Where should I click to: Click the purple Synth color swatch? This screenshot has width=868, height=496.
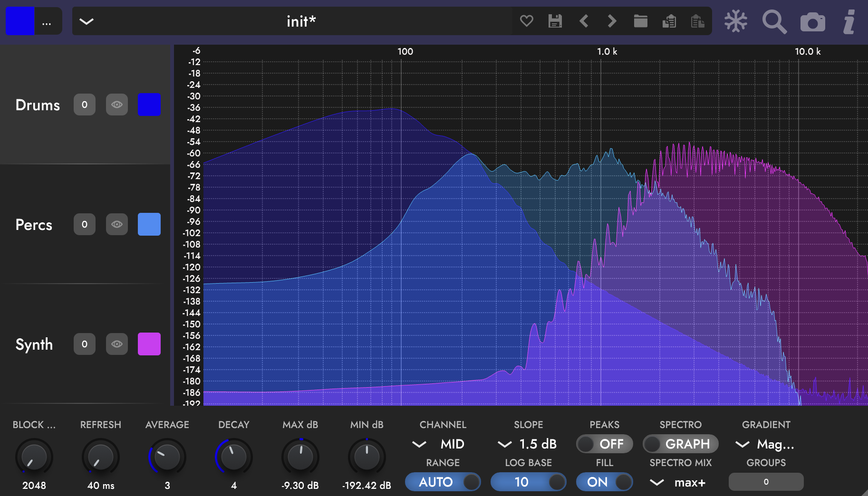point(149,344)
